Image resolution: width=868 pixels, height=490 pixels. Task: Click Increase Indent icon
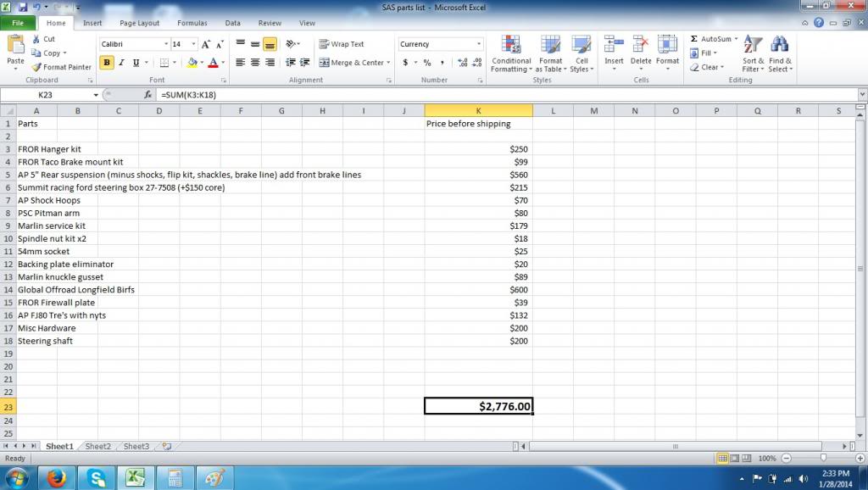[x=304, y=63]
